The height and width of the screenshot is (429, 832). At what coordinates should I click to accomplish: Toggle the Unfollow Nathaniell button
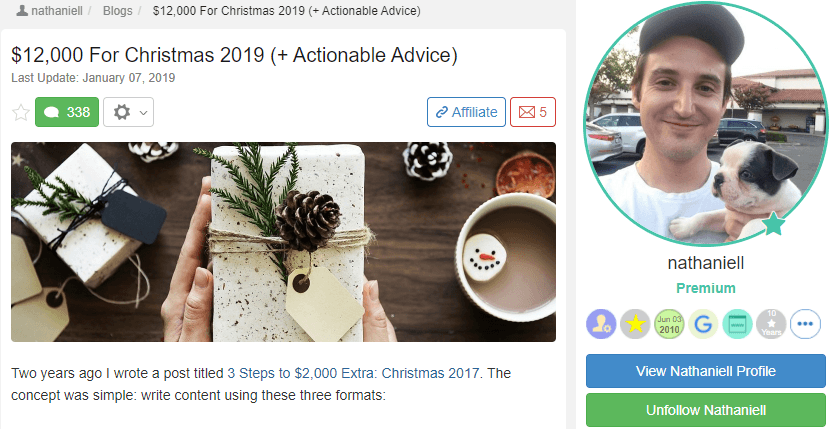point(706,410)
